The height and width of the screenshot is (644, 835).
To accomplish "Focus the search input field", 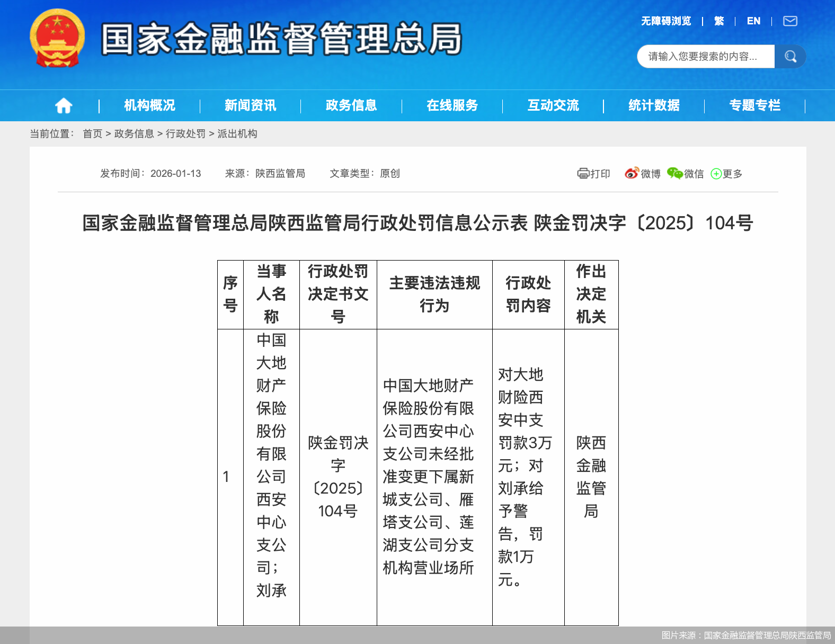I will (705, 57).
